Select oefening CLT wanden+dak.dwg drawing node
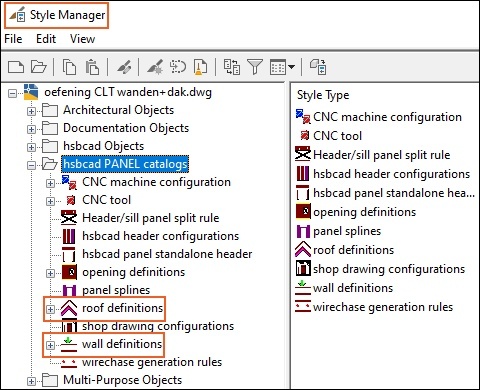Image resolution: width=480 pixels, height=390 pixels. pos(128,92)
